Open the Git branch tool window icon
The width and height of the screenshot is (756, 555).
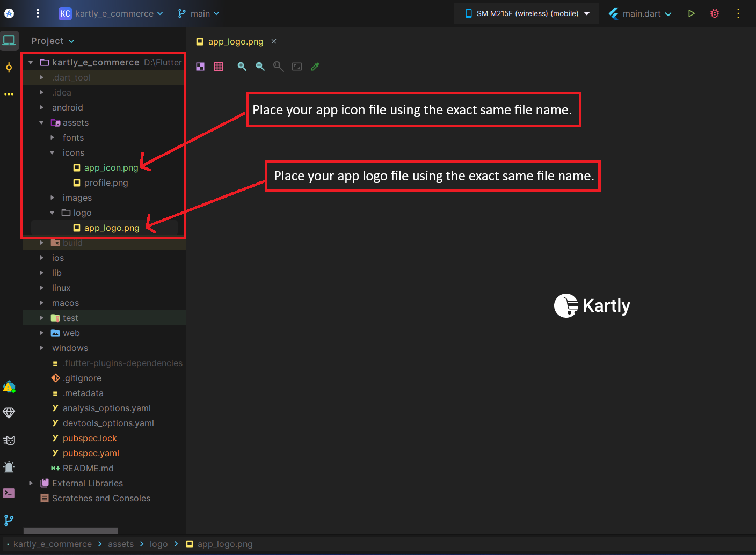click(x=9, y=520)
